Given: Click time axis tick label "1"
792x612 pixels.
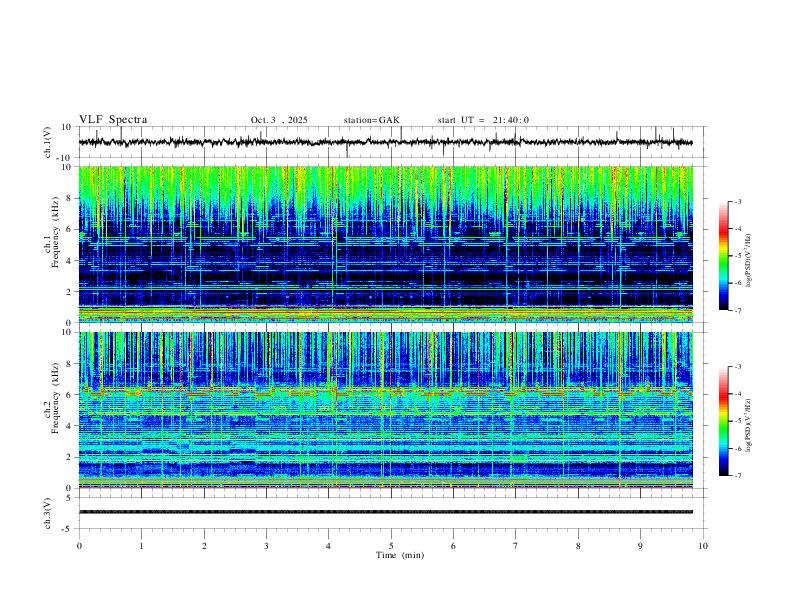Looking at the screenshot, I should [141, 546].
